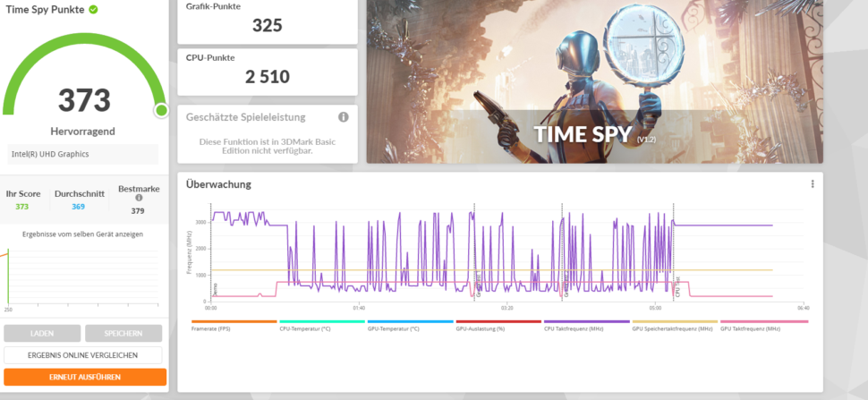Click the LADEN button
Image resolution: width=868 pixels, height=400 pixels.
click(x=42, y=334)
